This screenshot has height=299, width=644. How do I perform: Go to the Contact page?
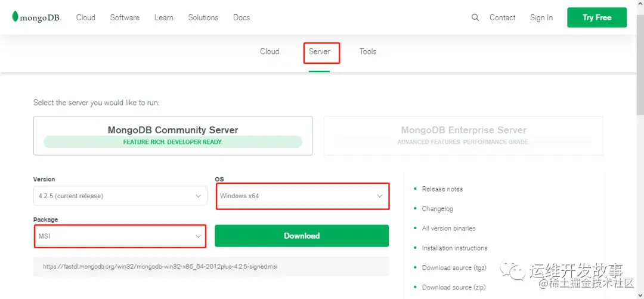tap(502, 17)
